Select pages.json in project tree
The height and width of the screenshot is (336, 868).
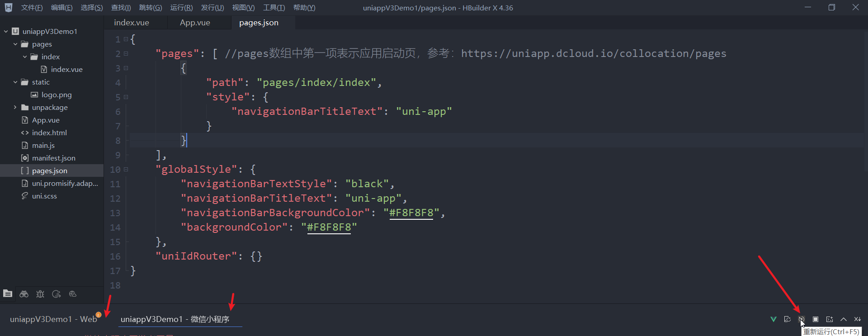[50, 170]
